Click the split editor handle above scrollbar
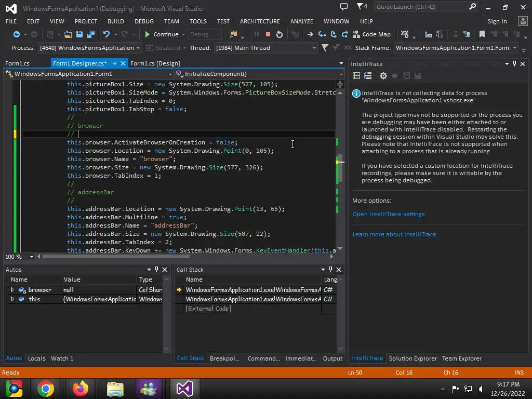532x399 pixels. pos(340,84)
